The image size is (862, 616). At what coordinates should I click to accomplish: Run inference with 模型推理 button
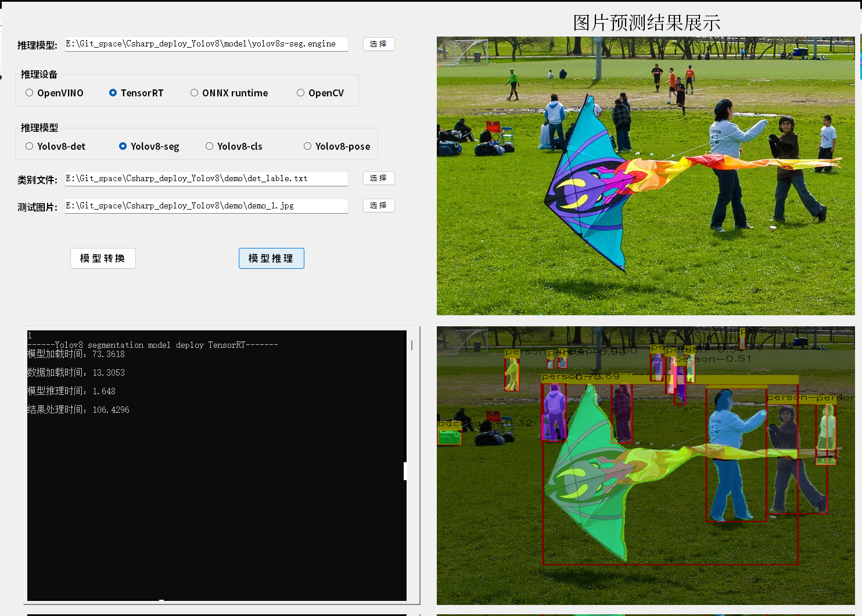(x=271, y=258)
